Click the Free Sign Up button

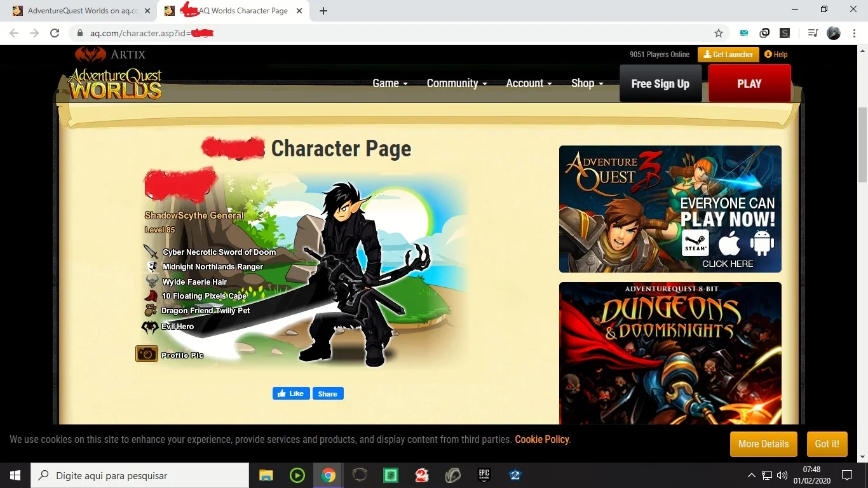click(x=660, y=84)
